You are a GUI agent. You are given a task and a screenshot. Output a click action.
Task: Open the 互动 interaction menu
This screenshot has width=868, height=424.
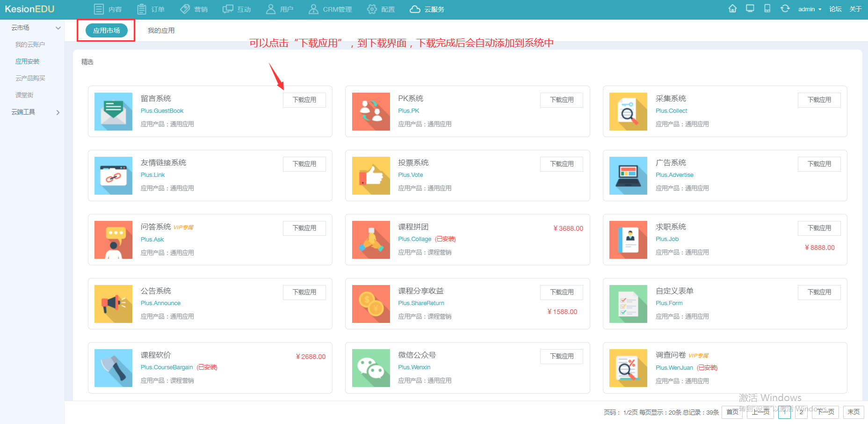[237, 9]
